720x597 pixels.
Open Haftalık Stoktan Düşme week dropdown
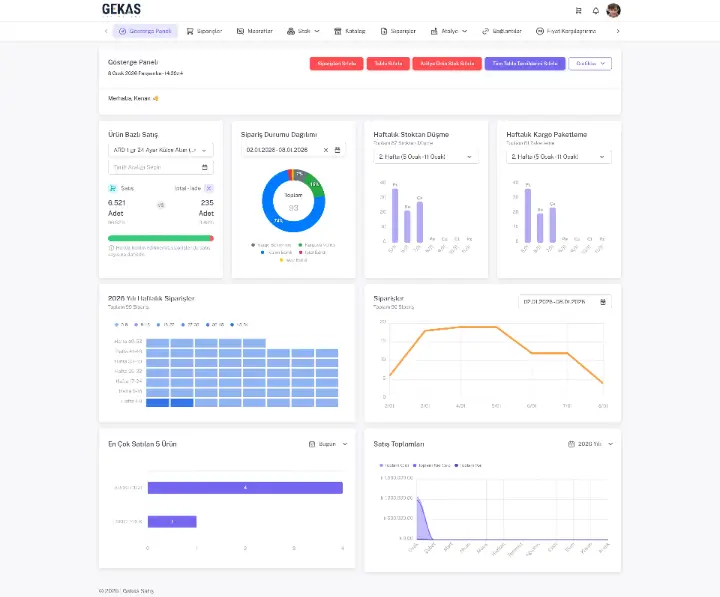425,157
